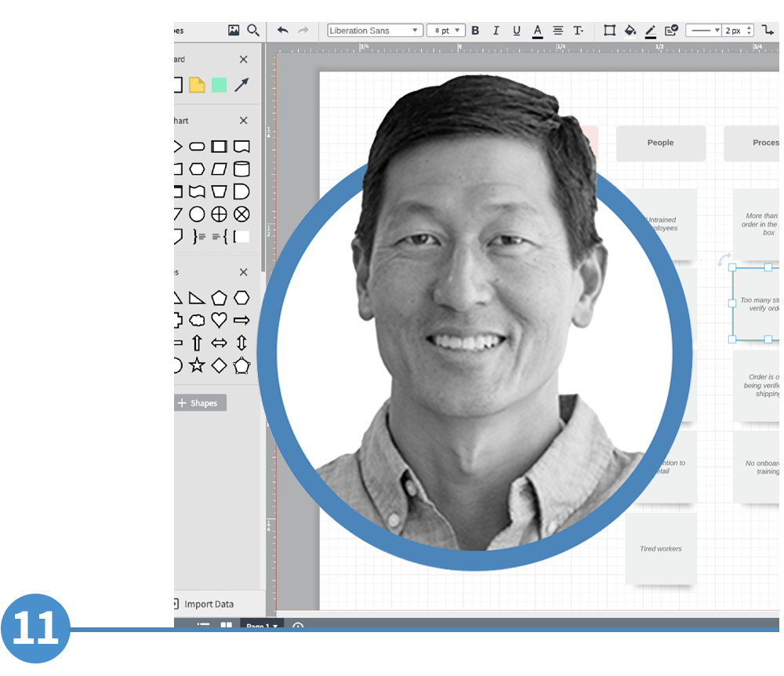Select the left brace note shape

tap(220, 237)
